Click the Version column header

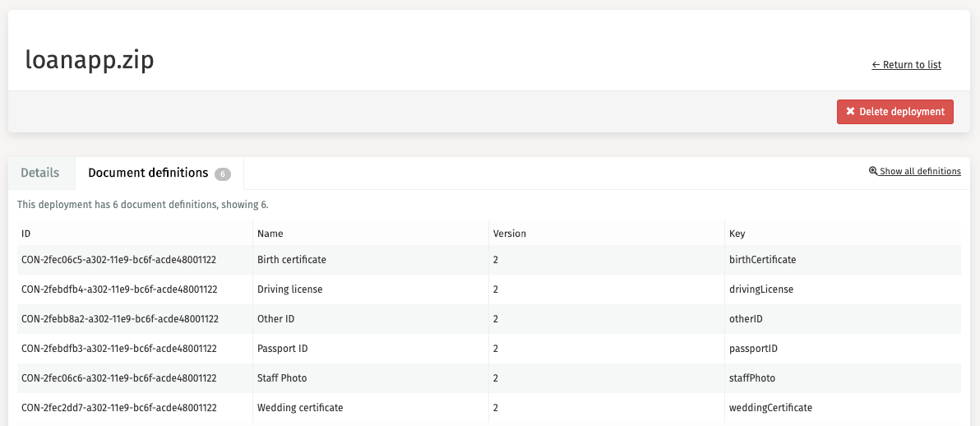(509, 234)
